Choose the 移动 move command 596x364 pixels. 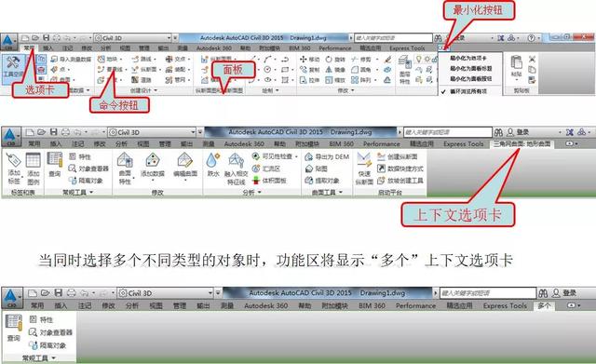310,60
